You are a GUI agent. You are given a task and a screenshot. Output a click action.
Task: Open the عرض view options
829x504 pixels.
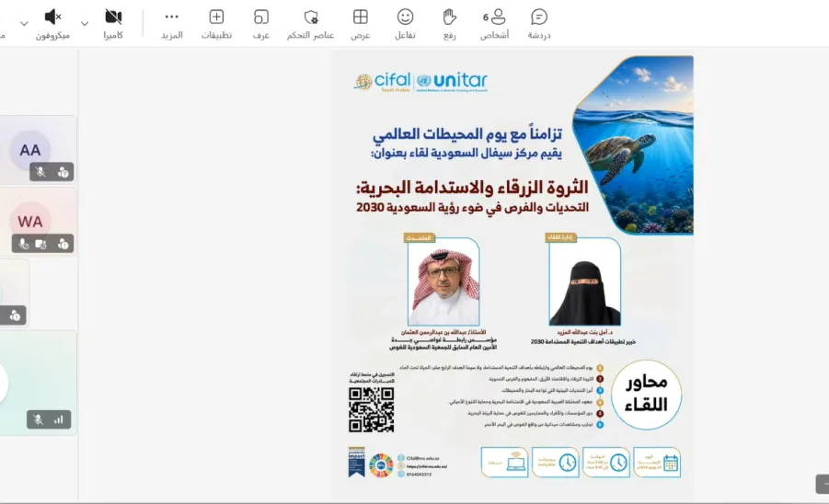(361, 24)
